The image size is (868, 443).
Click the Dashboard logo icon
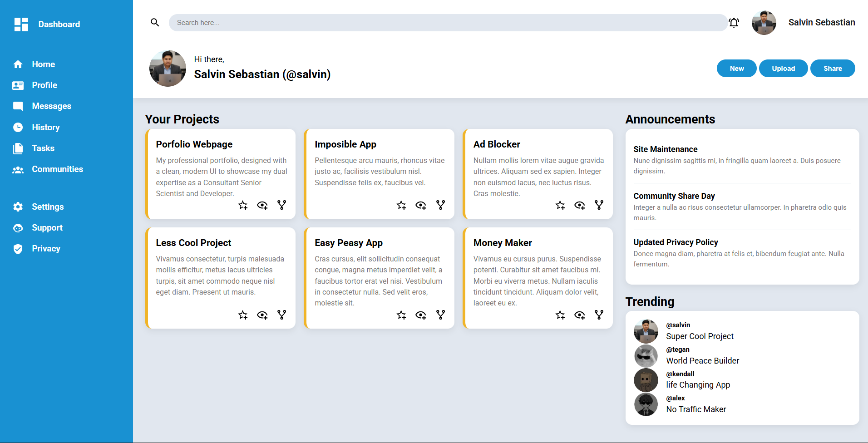[21, 25]
